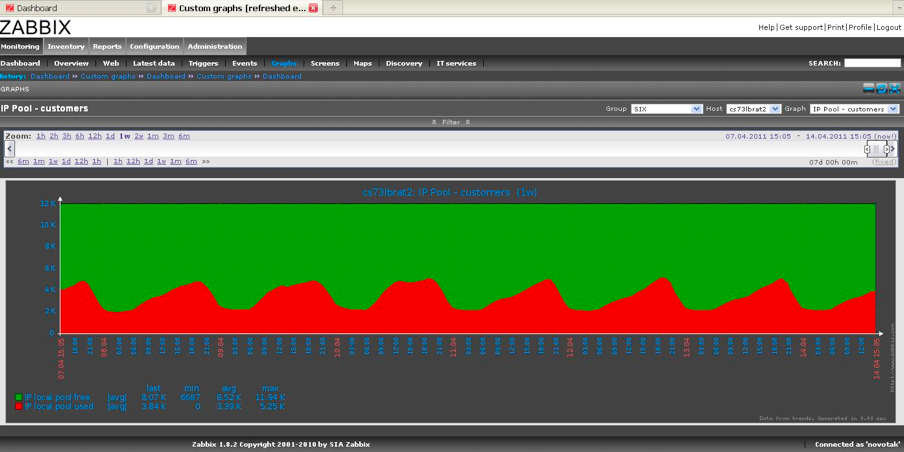Close the Custom graphs browser tab
Viewport: 904px width, 452px height.
click(313, 8)
